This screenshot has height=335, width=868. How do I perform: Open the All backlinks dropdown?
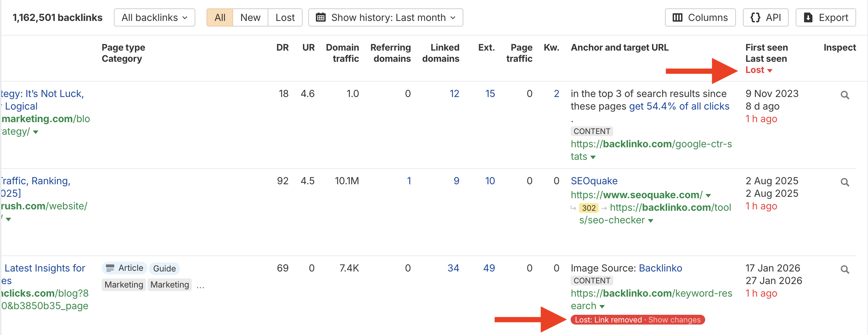(x=154, y=17)
